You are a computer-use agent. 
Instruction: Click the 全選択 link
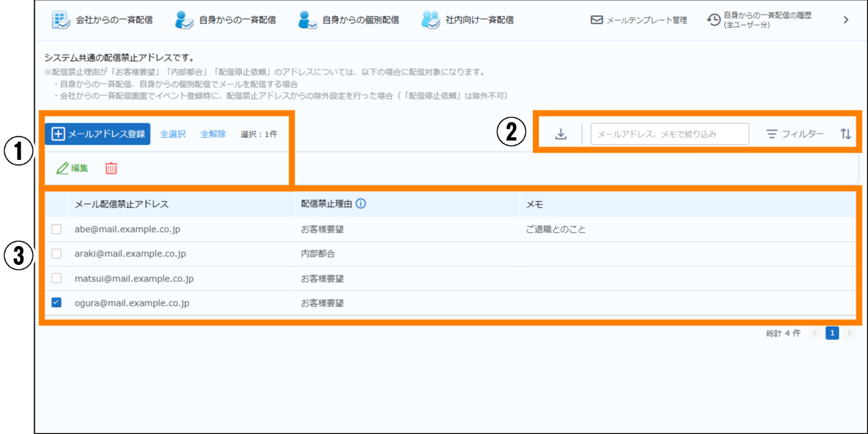173,134
